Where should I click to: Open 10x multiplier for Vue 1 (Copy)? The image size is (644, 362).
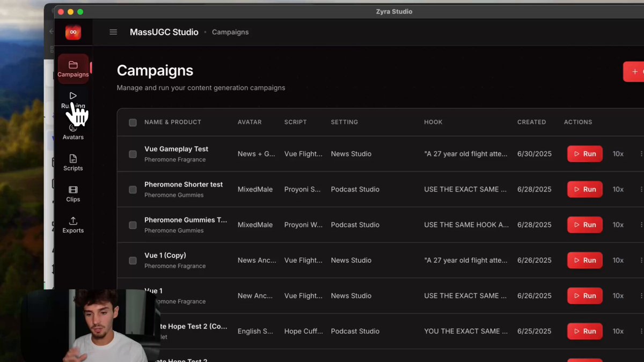coord(618,260)
